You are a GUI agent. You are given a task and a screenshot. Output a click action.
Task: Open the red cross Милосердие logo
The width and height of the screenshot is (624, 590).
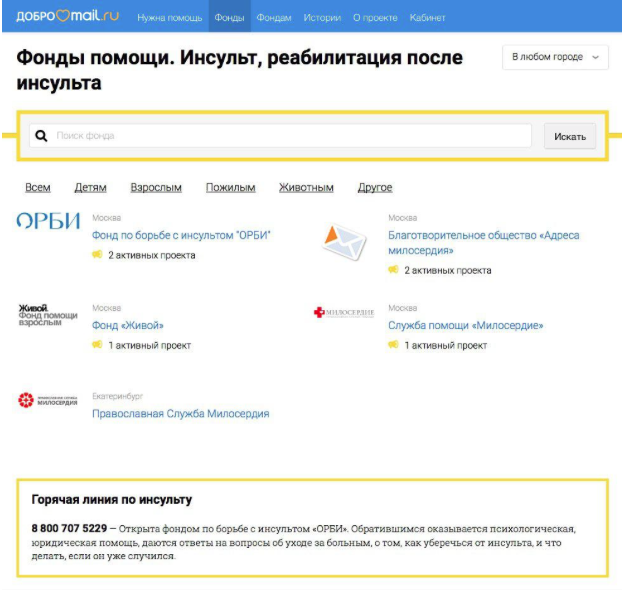coord(344,313)
